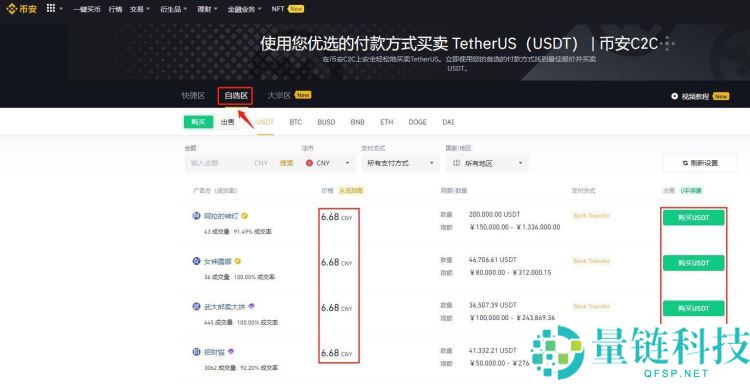The height and width of the screenshot is (384, 750).
Task: Click the 搜索 search button in amount field
Action: coord(287,163)
